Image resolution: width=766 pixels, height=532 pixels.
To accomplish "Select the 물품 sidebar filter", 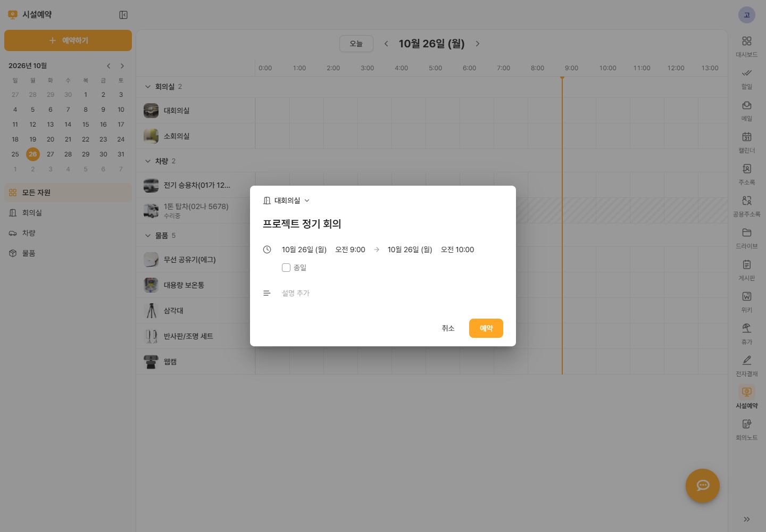I will point(68,253).
